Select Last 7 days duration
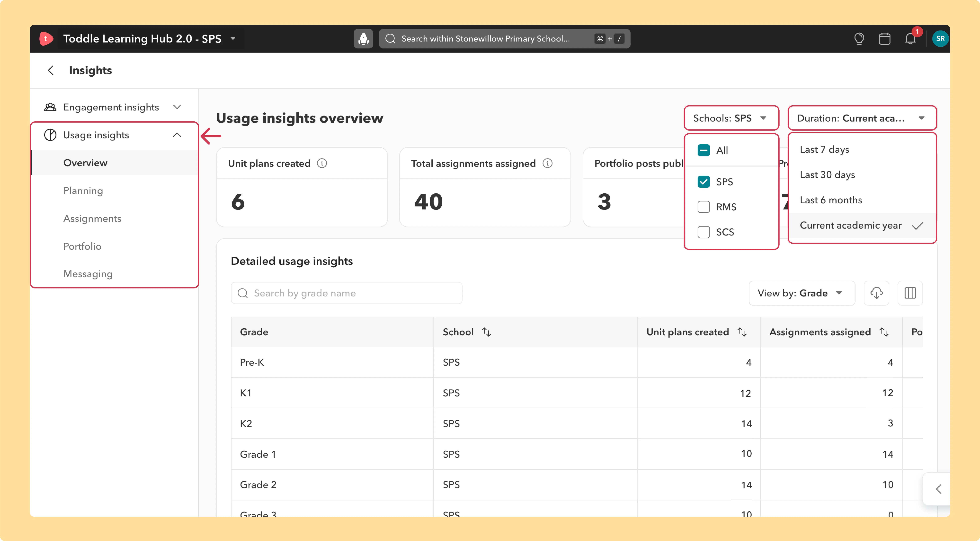 tap(862, 150)
